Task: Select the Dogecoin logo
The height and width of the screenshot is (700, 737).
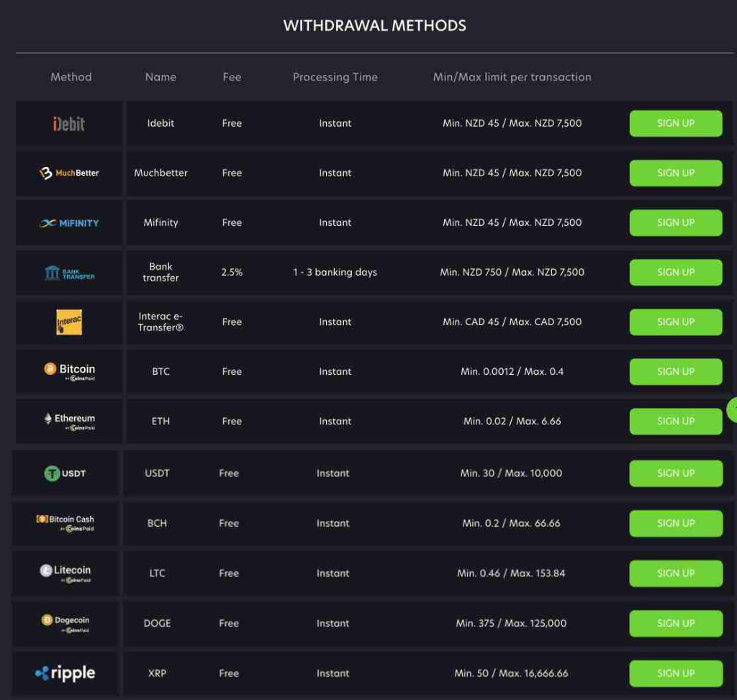Action: pos(67,621)
